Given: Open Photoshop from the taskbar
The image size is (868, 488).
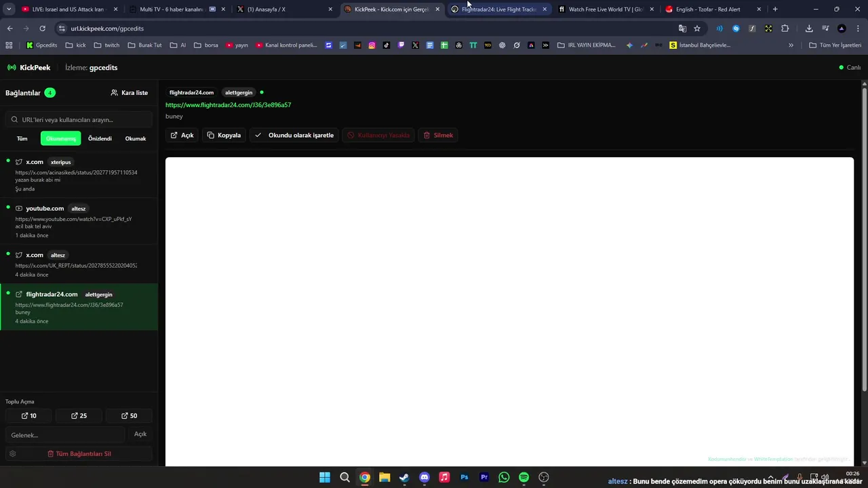Looking at the screenshot, I should (465, 477).
